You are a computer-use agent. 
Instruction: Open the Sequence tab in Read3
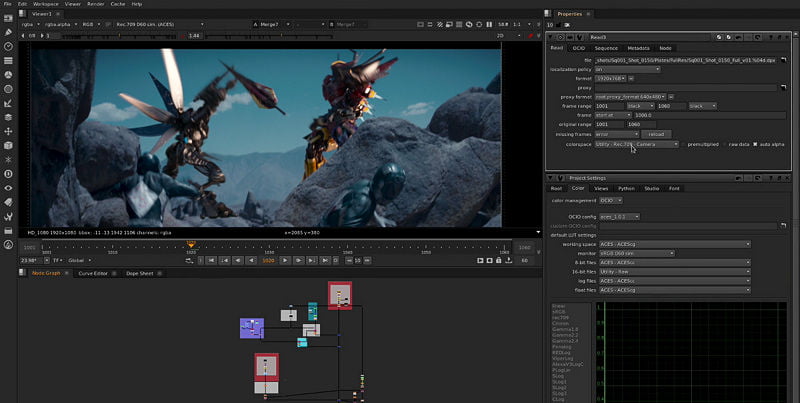(x=606, y=48)
